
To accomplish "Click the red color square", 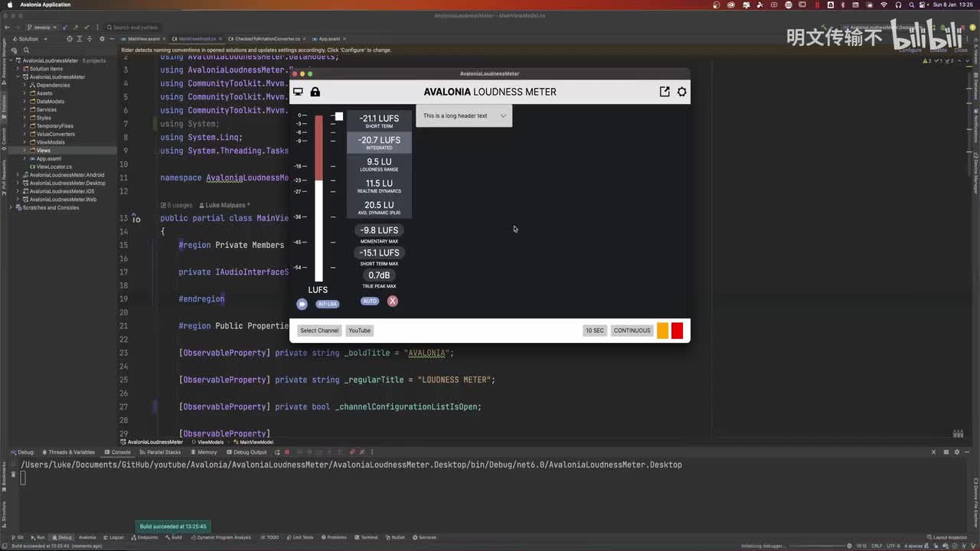I will [677, 331].
